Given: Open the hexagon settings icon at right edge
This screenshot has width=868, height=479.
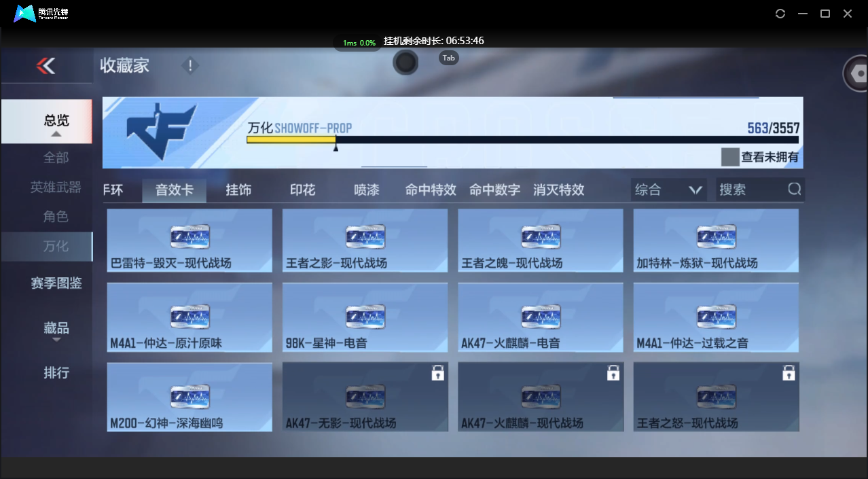Looking at the screenshot, I should click(x=857, y=73).
